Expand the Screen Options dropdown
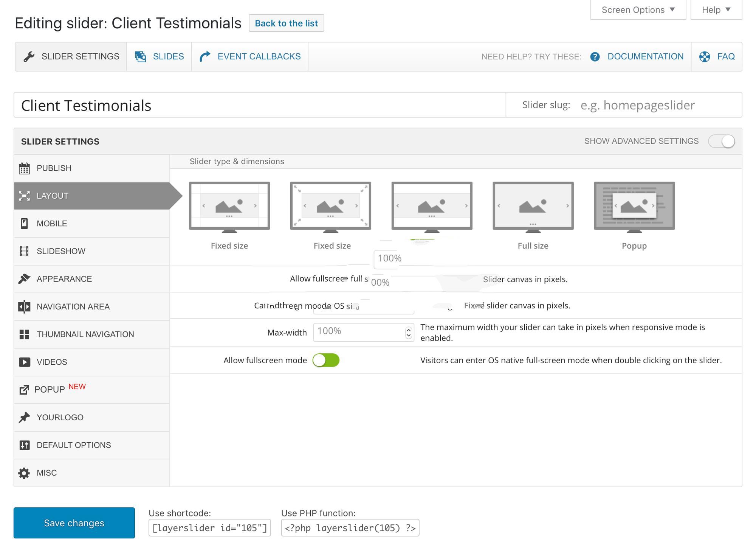Viewport: 756px width, 552px height. tap(638, 10)
